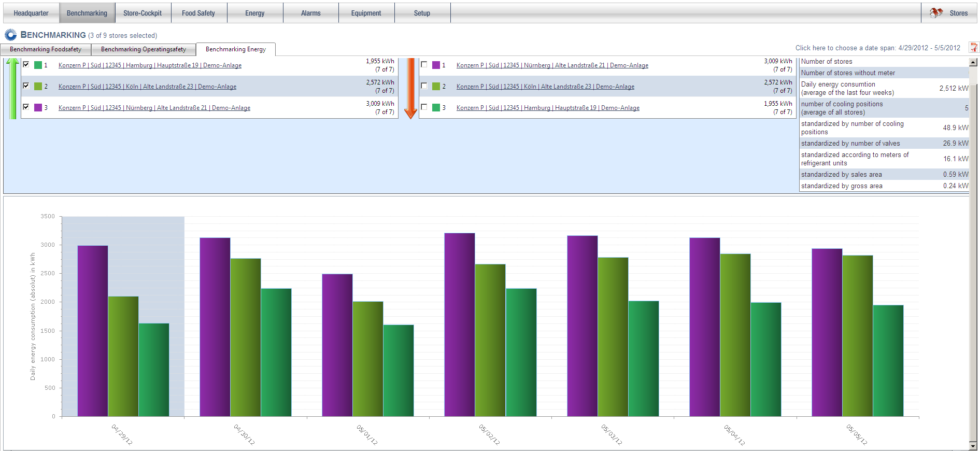
Task: Switch to Benchmarking Operatingsafety tab
Action: pyautogui.click(x=144, y=49)
